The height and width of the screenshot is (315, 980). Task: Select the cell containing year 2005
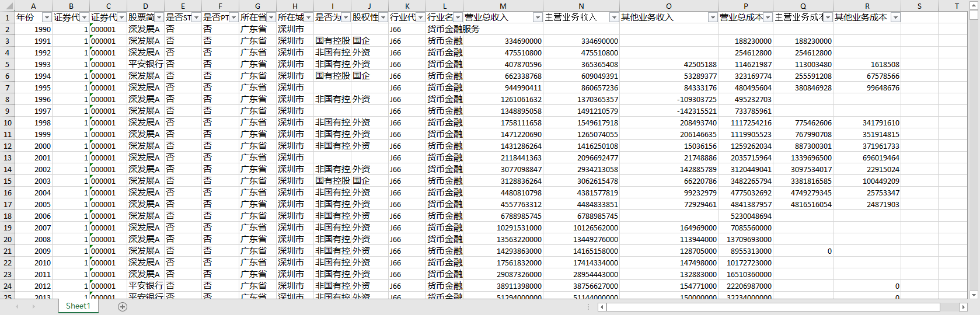pyautogui.click(x=33, y=204)
